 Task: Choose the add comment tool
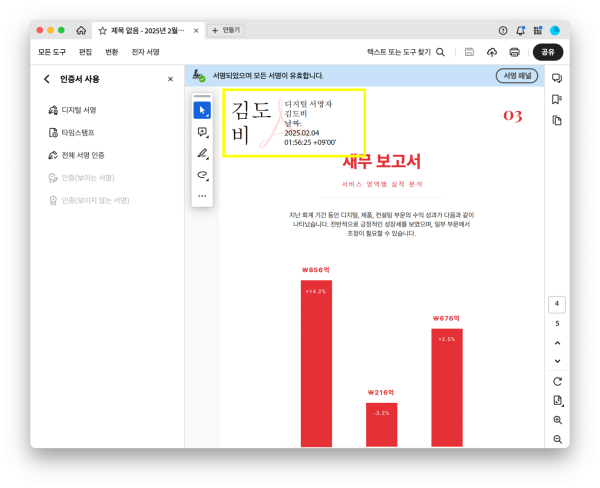202,132
